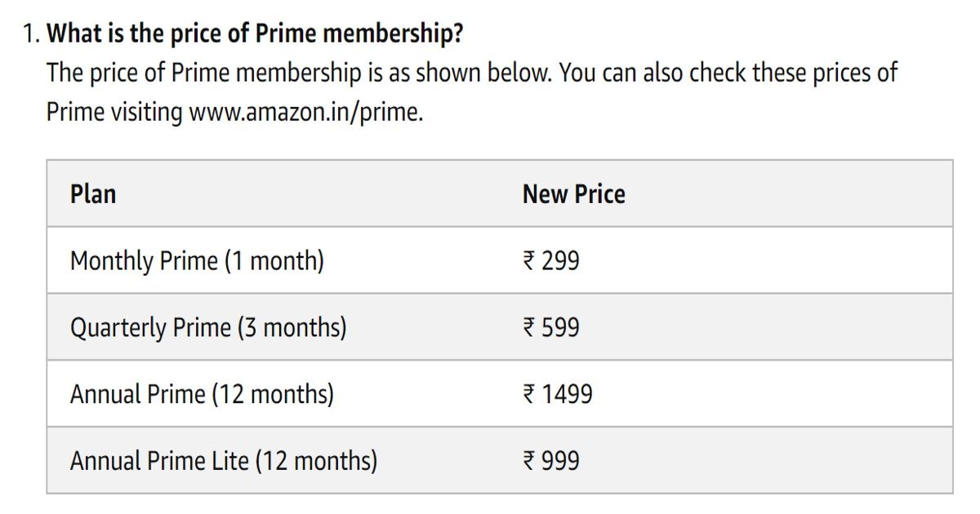The width and height of the screenshot is (980, 514).
Task: Click the question number '1.' marker
Action: [31, 35]
